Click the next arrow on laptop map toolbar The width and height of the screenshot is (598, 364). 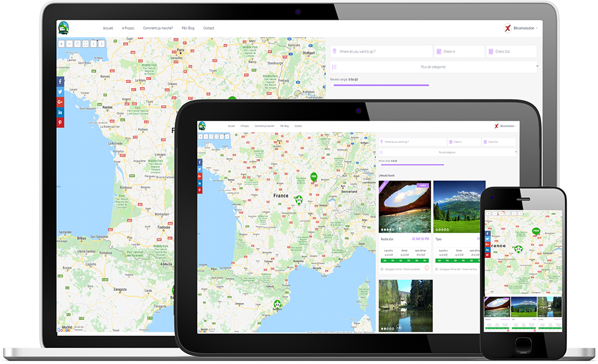102,44
